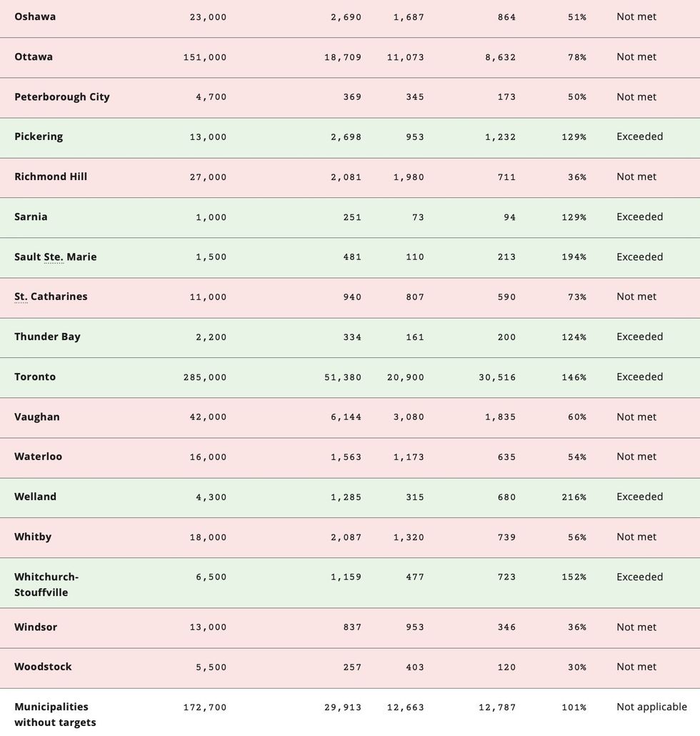The width and height of the screenshot is (700, 736).
Task: Click the Exceeded status in Sarnia row
Action: (639, 217)
